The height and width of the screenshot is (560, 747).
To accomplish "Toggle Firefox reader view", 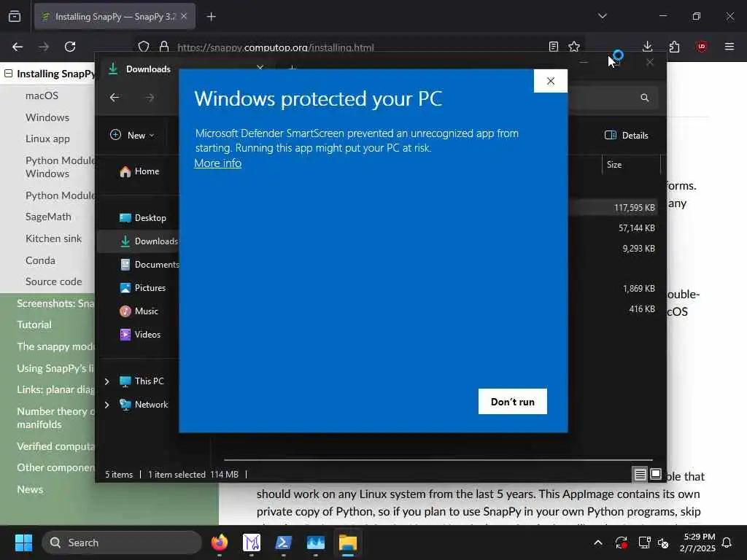I will coord(553,47).
